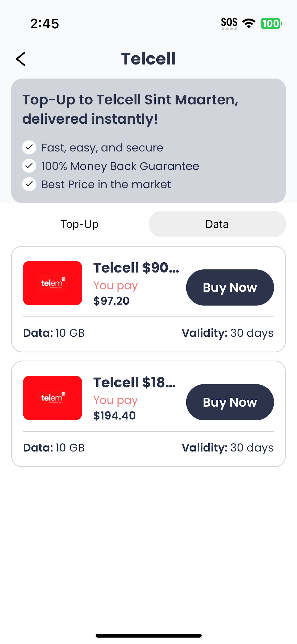Screen dimensions: 297x644
Task: Tap the telem logo on the $97.20 plan
Action: coord(52,283)
